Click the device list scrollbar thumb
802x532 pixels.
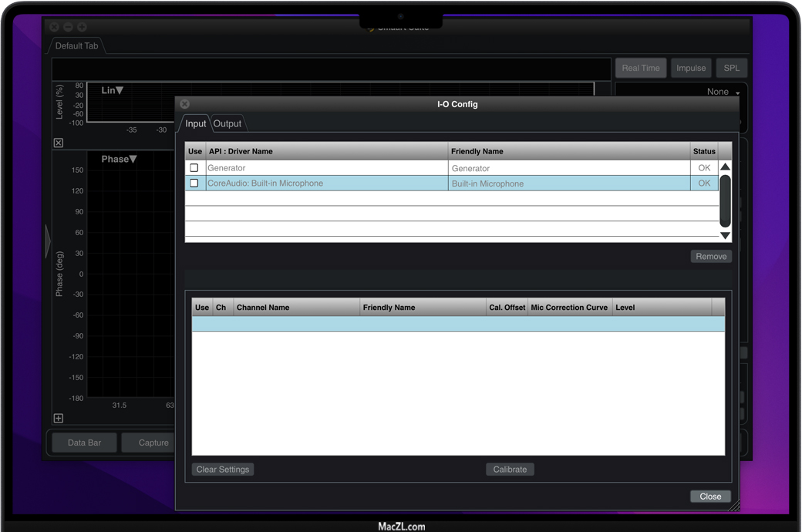click(725, 200)
